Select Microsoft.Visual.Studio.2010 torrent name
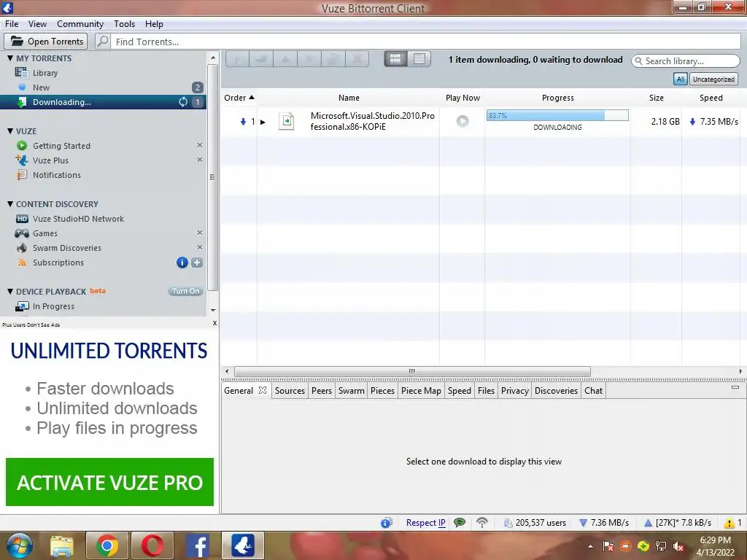Image resolution: width=747 pixels, height=560 pixels. tap(373, 121)
